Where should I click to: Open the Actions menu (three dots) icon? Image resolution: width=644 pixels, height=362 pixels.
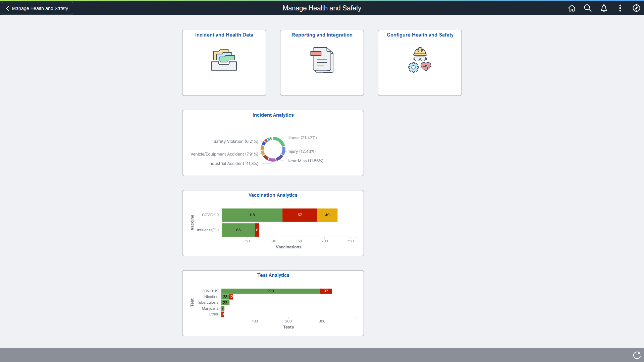(620, 8)
